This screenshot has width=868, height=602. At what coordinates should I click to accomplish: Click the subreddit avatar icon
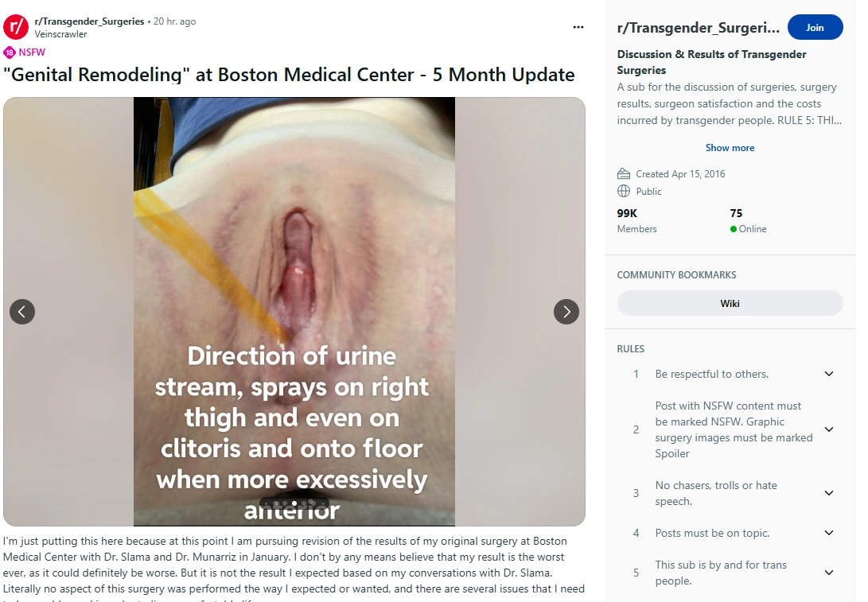[x=16, y=27]
